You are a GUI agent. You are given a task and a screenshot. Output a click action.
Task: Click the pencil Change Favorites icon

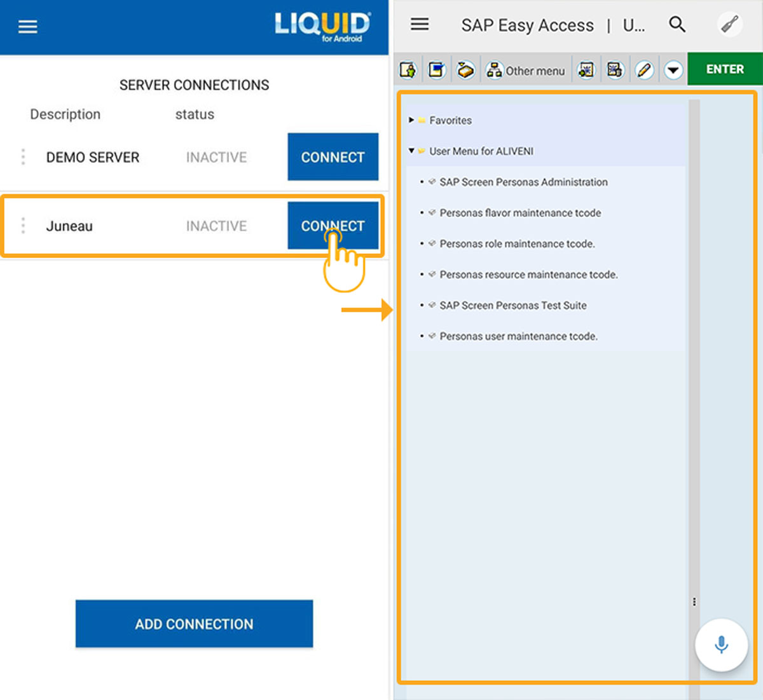(x=644, y=70)
